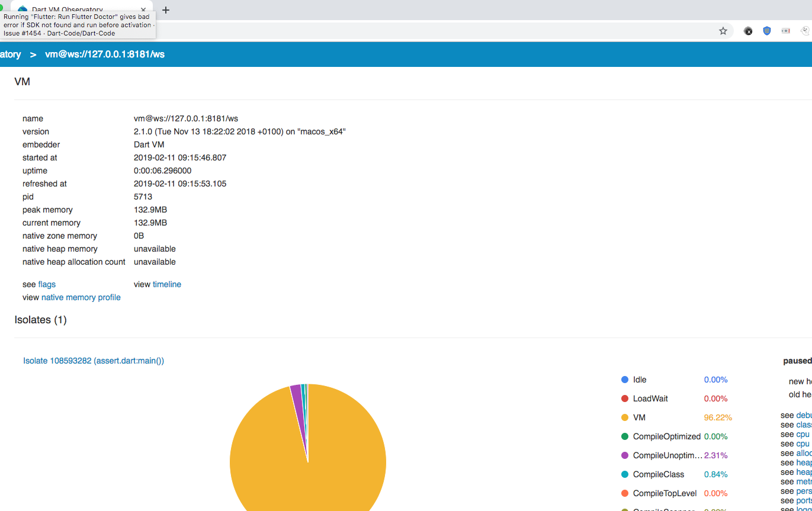Open the dark circular extension with white X
This screenshot has height=511, width=812.
[748, 31]
